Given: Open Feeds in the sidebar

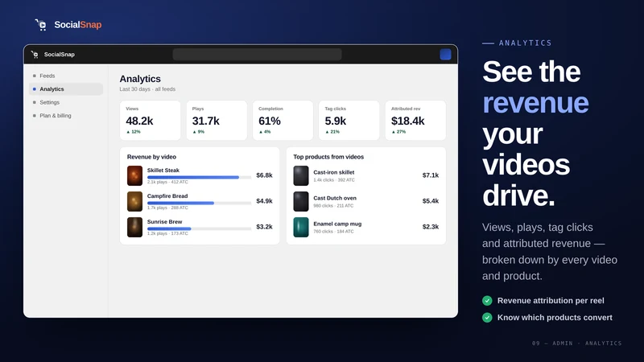Looking at the screenshot, I should point(66,76).
